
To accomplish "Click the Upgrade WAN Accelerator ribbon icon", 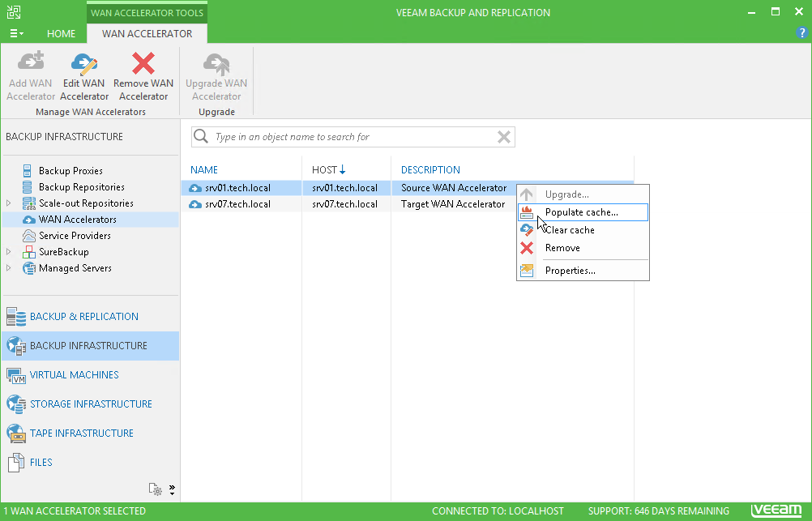I will [216, 64].
